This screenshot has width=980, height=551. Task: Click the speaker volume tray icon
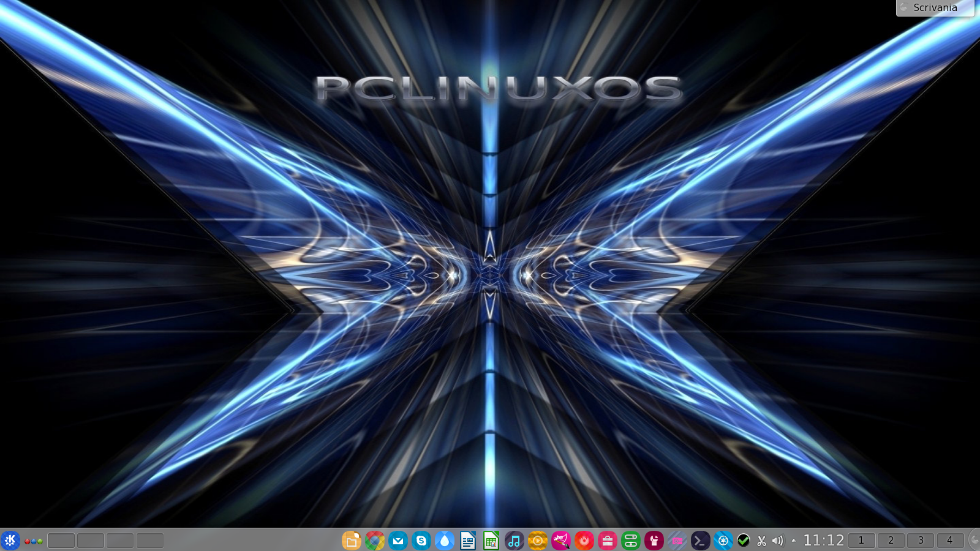[778, 541]
